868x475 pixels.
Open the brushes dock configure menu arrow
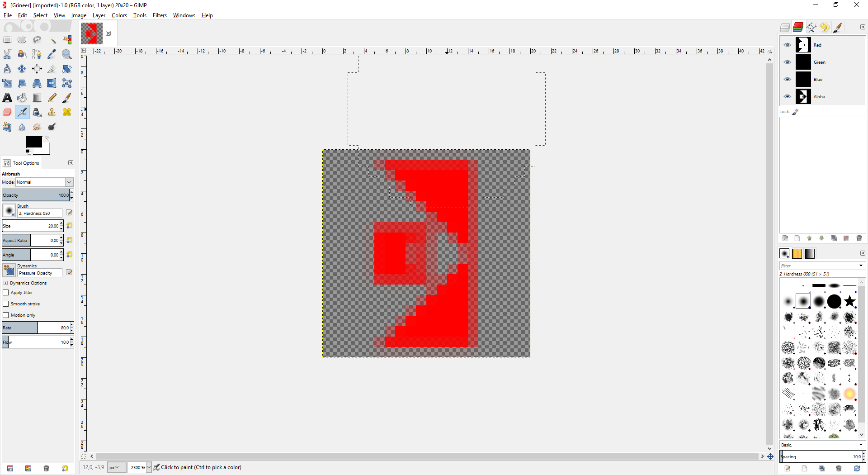pyautogui.click(x=863, y=253)
